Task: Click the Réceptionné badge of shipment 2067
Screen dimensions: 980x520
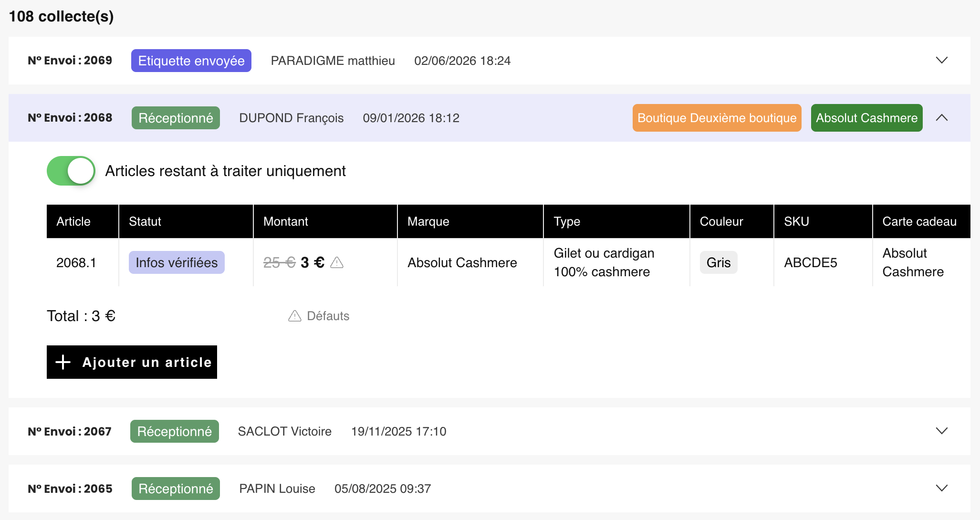Action: (175, 431)
